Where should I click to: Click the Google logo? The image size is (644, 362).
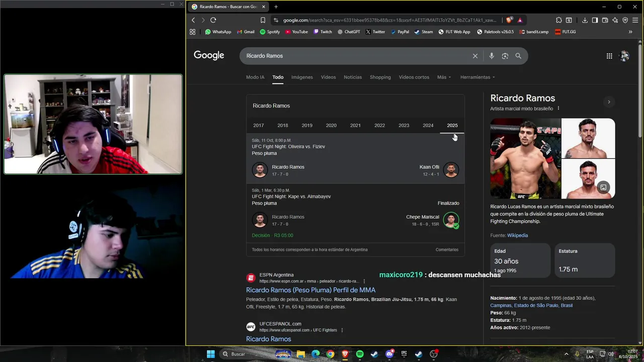[209, 55]
